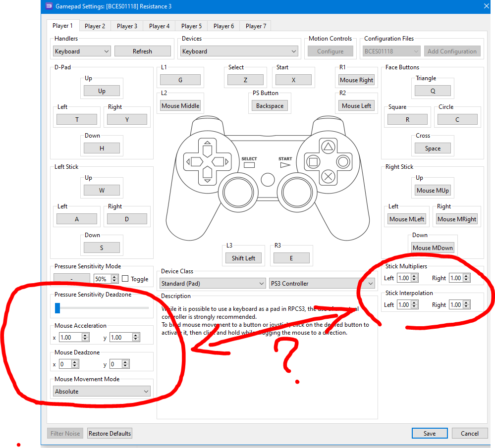
Task: Rebind L3 Shift Left button
Action: [x=243, y=258]
